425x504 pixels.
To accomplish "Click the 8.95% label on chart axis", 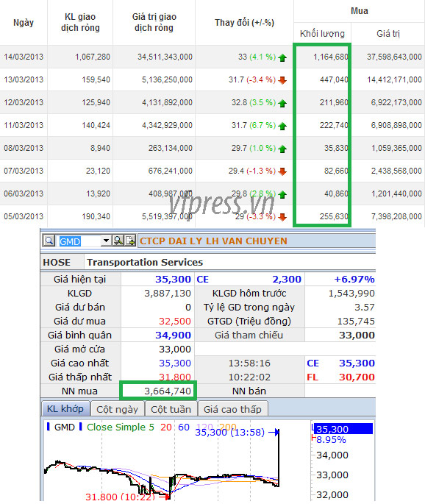I will point(331,440).
